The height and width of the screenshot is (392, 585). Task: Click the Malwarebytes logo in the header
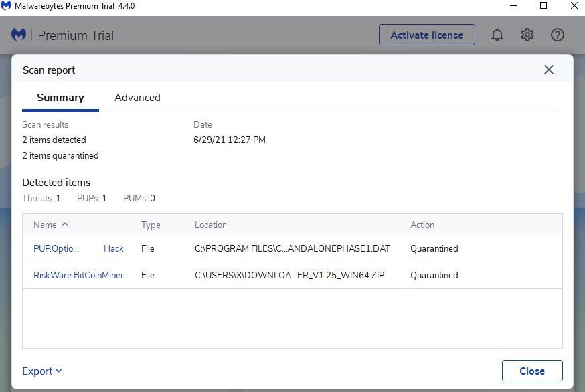point(19,35)
